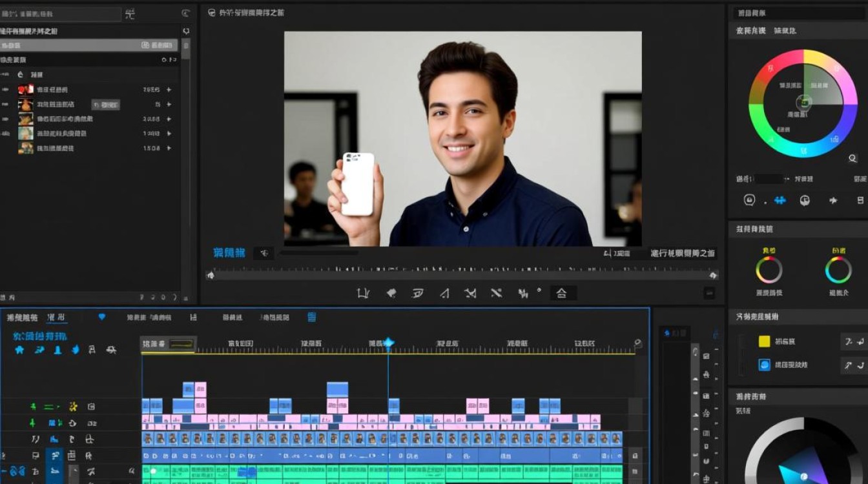Open the small dropdown beside the blue preview label
This screenshot has height=484, width=868.
coord(263,254)
